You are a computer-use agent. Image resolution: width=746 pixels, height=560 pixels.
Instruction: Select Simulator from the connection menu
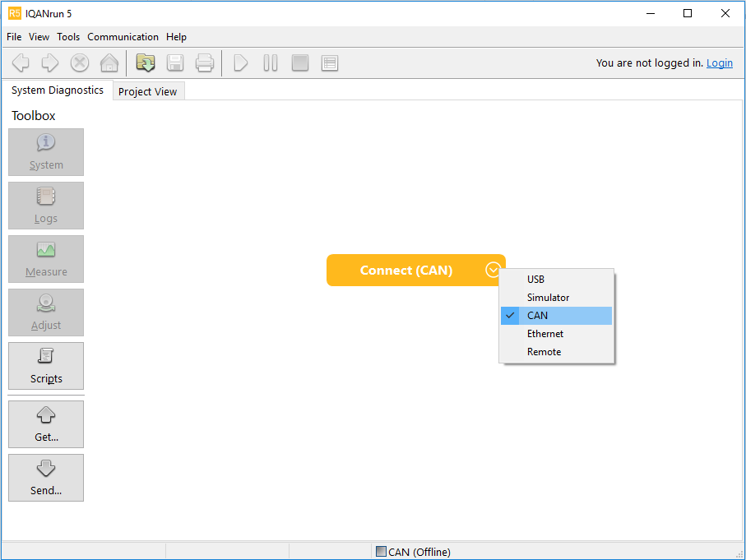[556, 298]
